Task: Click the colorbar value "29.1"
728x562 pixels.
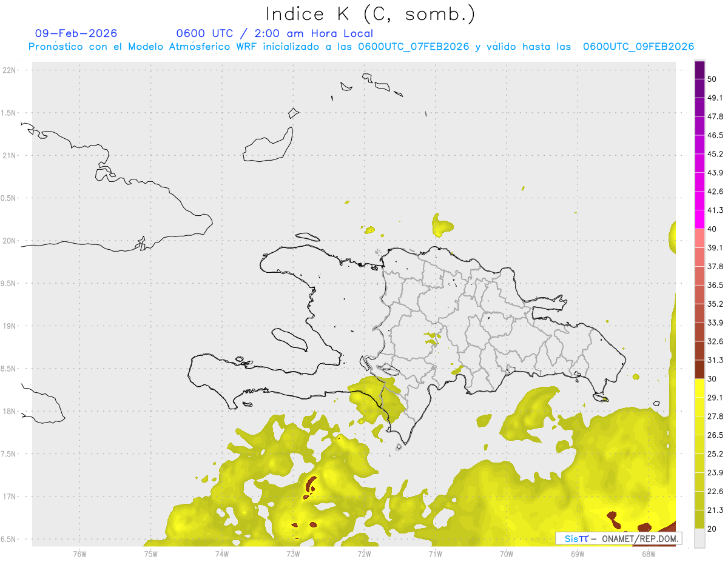Action: click(x=715, y=398)
